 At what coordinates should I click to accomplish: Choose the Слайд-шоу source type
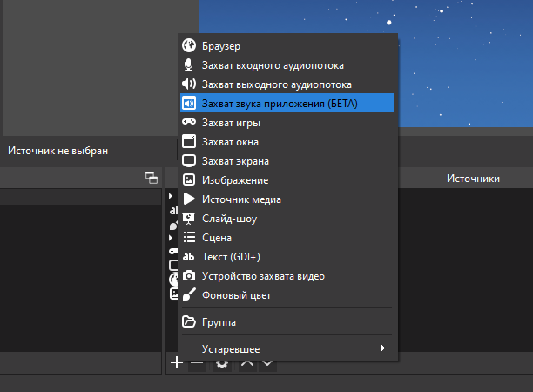point(287,219)
